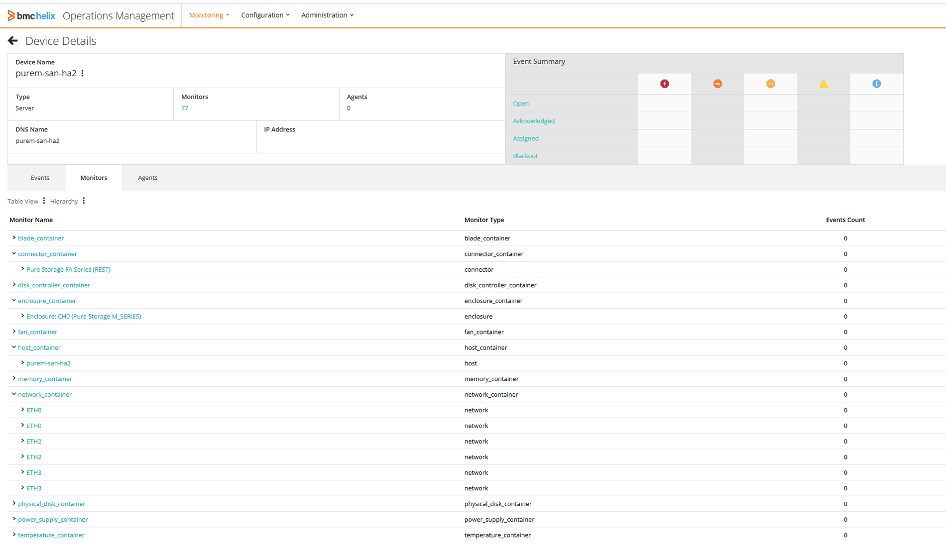946x560 pixels.
Task: Click the Acknowledged link in Event Summary
Action: 534,120
